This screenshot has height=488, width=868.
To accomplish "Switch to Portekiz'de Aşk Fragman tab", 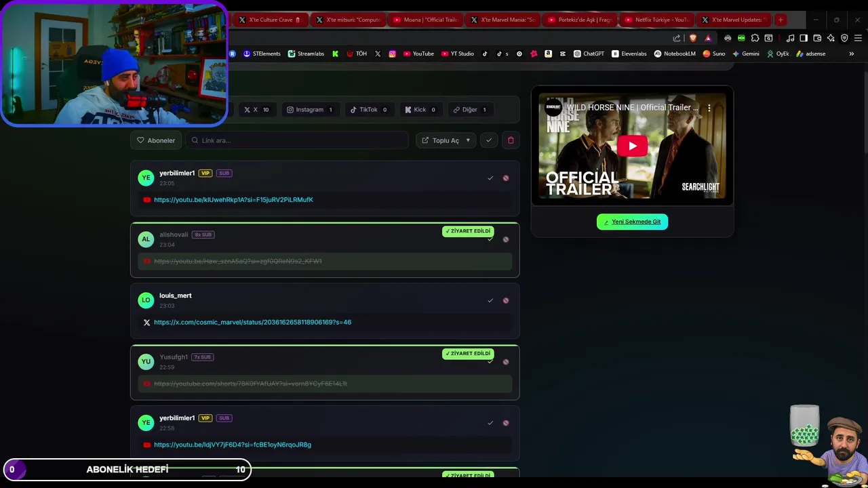I will coord(579,20).
